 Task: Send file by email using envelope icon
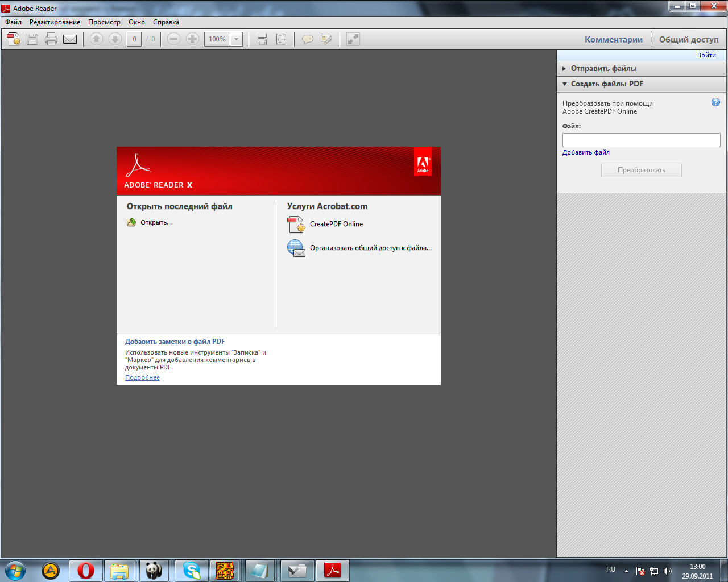[x=70, y=39]
